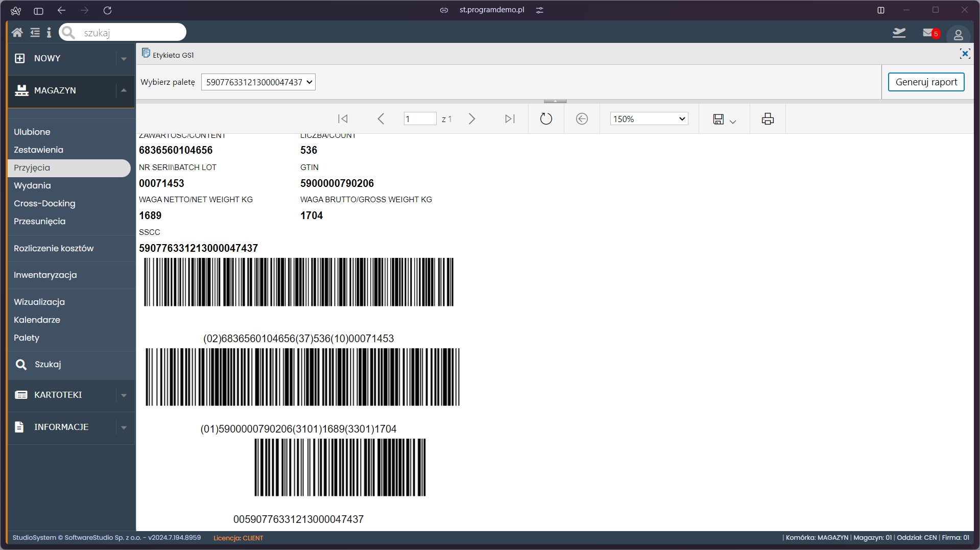Refresh the report
This screenshot has width=980, height=550.
[x=546, y=119]
